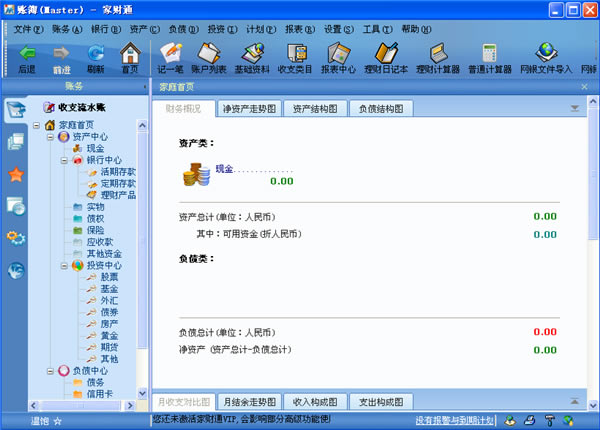Screen dimensions: 600x430
Task: Expand lower chart panel with the up arrow
Action: 575,401
